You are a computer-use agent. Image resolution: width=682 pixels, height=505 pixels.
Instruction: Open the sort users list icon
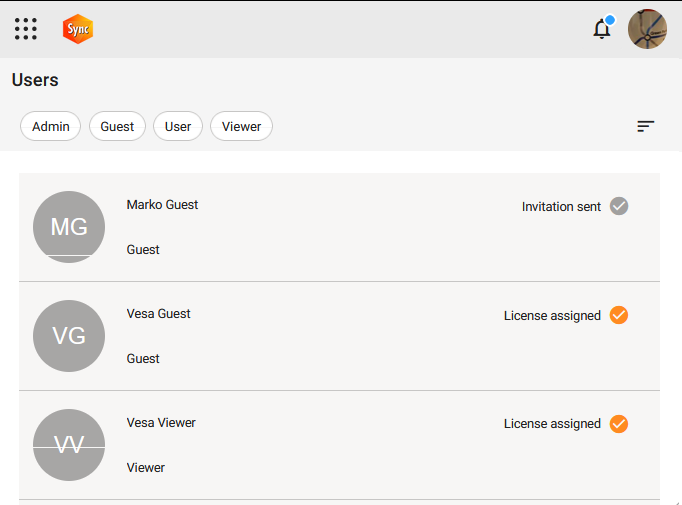[x=646, y=126]
